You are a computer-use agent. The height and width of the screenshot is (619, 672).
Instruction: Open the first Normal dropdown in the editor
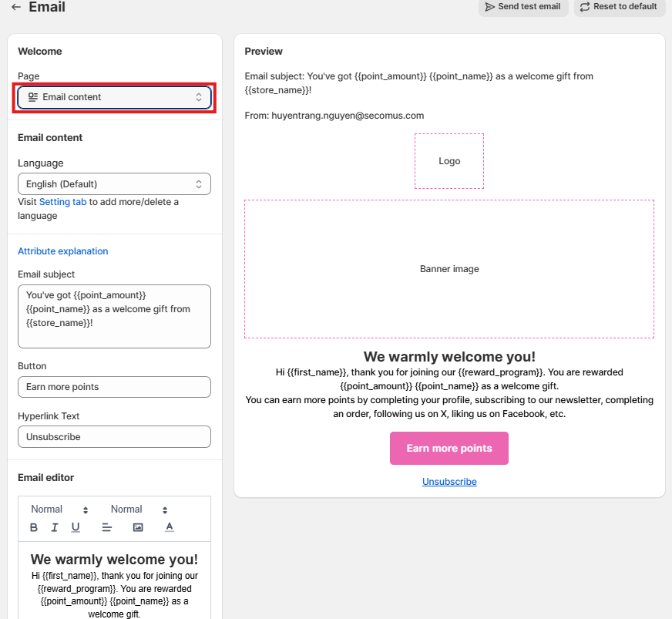tap(59, 510)
